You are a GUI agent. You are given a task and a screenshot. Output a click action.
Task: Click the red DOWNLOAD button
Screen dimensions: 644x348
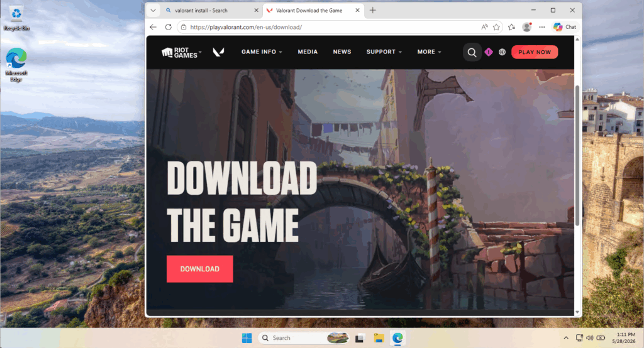coord(199,269)
